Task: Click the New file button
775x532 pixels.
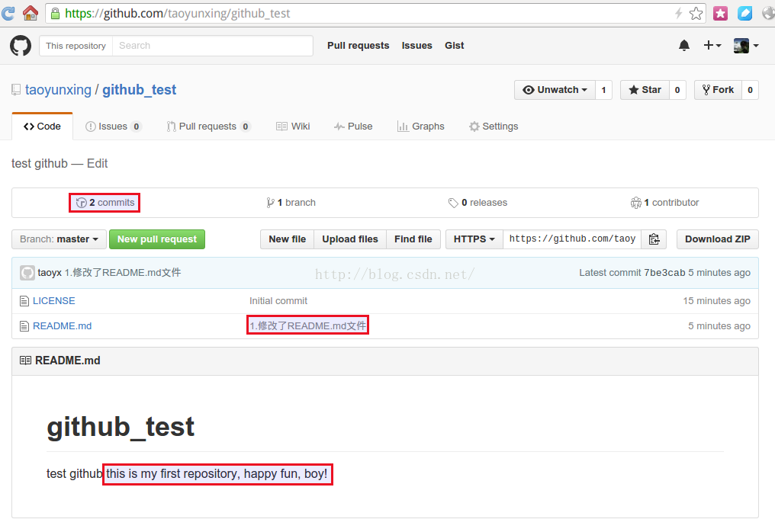Action: click(287, 239)
